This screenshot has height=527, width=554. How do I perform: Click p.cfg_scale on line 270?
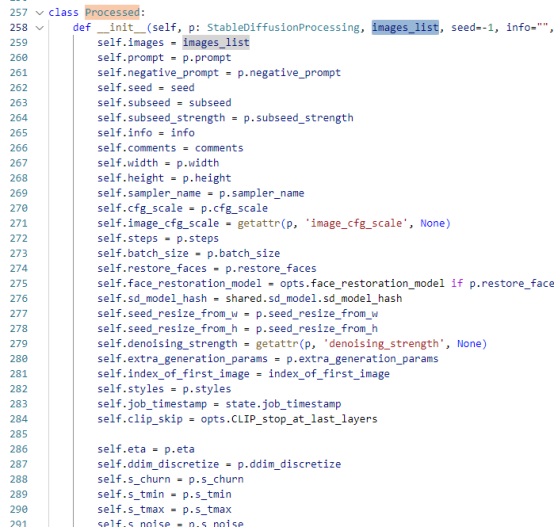[234, 208]
